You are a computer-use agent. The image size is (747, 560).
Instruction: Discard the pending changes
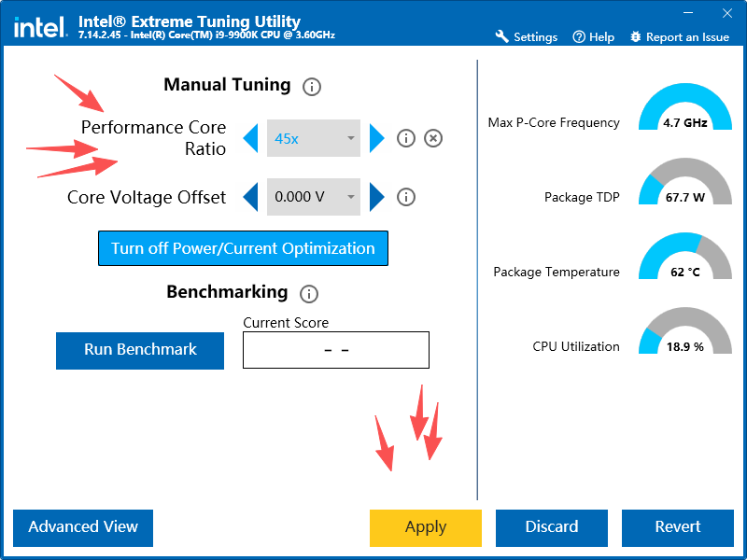click(x=552, y=527)
